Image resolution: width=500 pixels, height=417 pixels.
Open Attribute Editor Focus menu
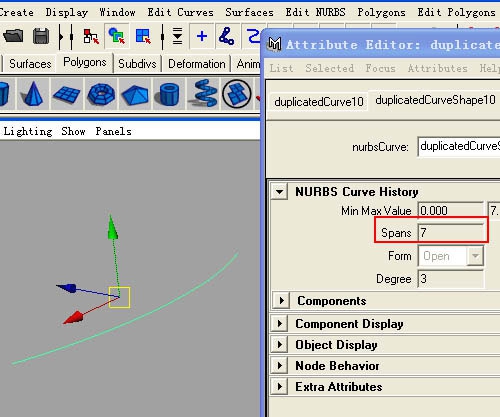tap(380, 68)
